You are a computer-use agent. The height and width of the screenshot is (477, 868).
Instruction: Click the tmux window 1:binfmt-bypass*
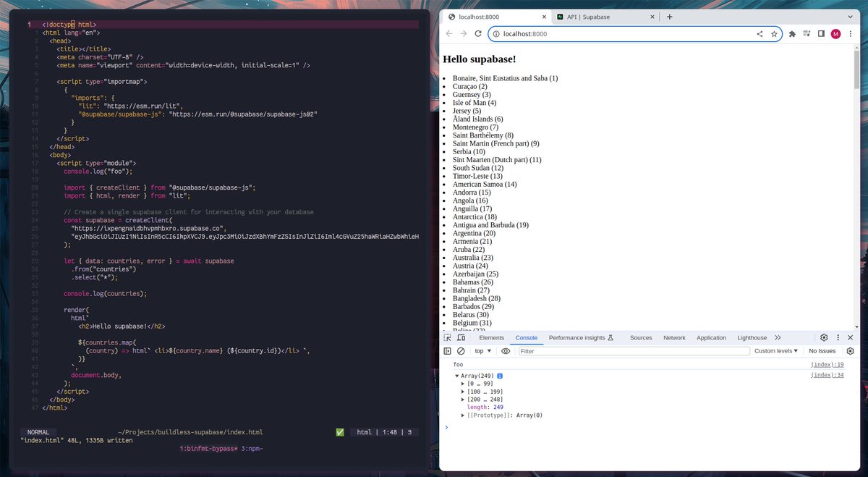click(208, 449)
